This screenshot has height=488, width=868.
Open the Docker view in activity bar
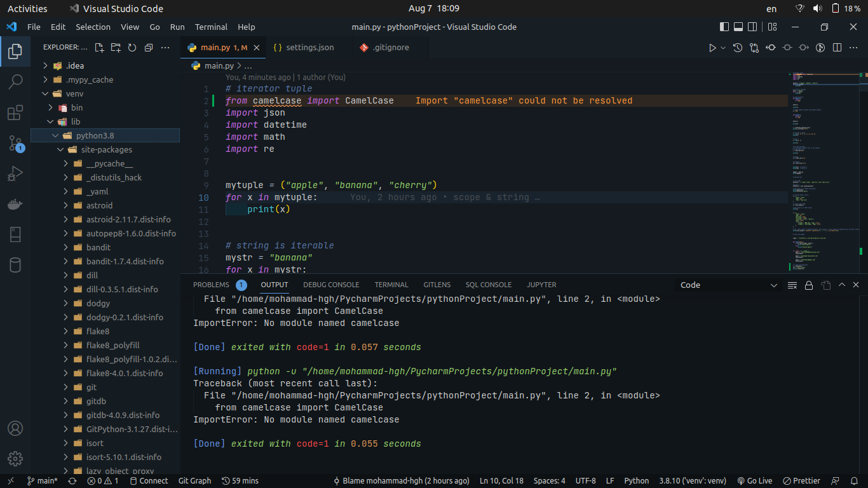click(15, 204)
